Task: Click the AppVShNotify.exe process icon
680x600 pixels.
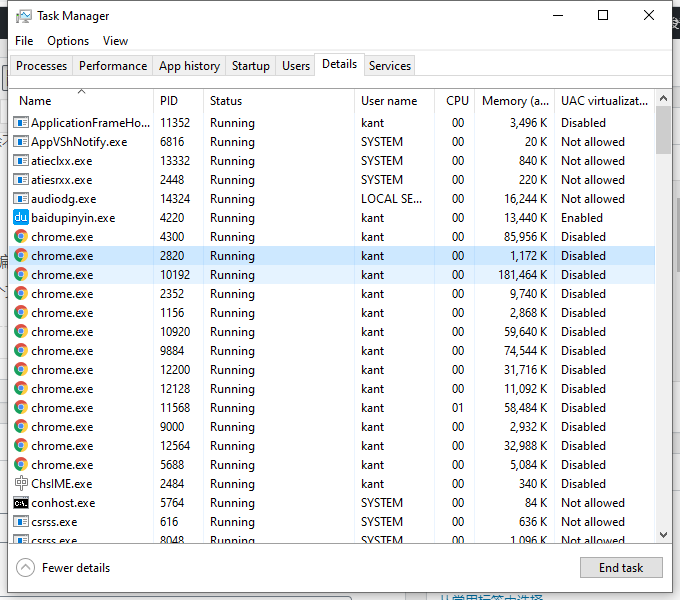Action: pyautogui.click(x=21, y=142)
